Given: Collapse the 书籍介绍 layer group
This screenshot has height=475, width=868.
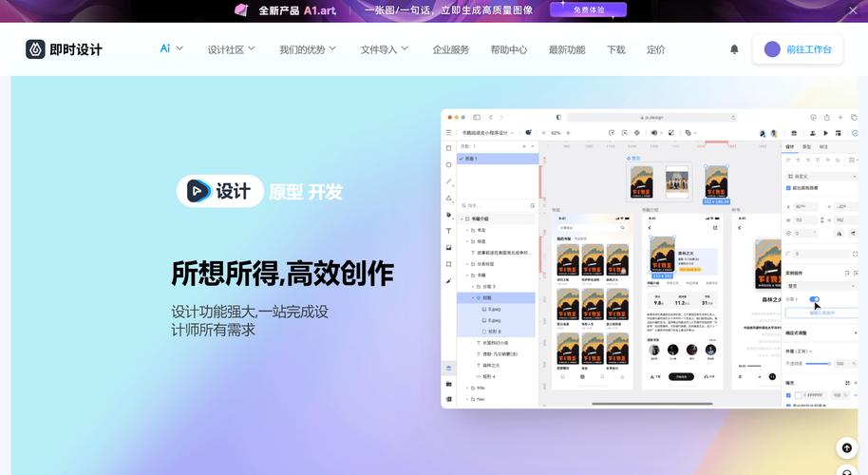Looking at the screenshot, I should [462, 218].
